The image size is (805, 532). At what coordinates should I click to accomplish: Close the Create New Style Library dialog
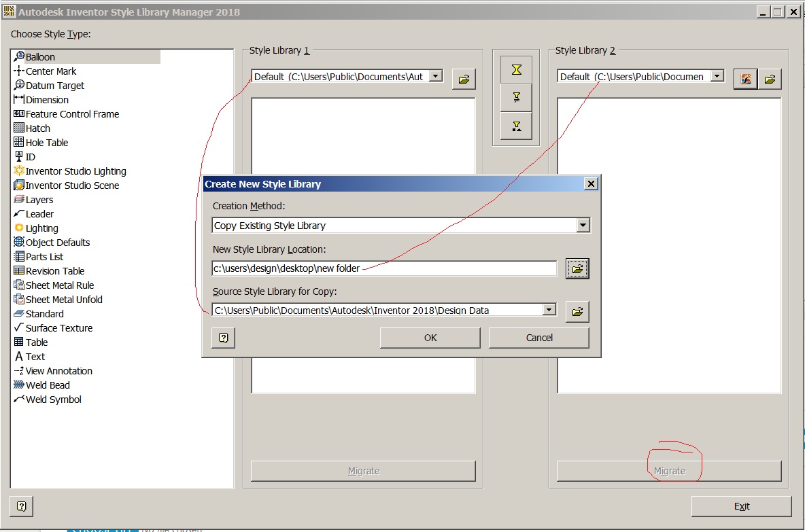[x=591, y=183]
